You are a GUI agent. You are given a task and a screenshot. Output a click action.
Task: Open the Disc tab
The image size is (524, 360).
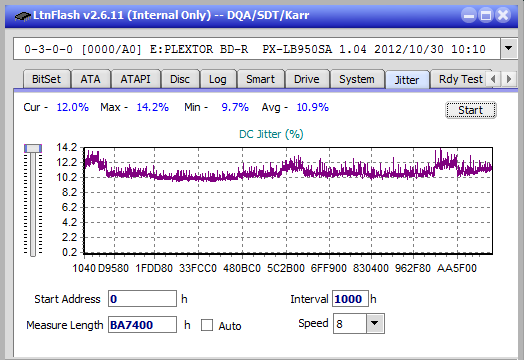click(x=180, y=79)
